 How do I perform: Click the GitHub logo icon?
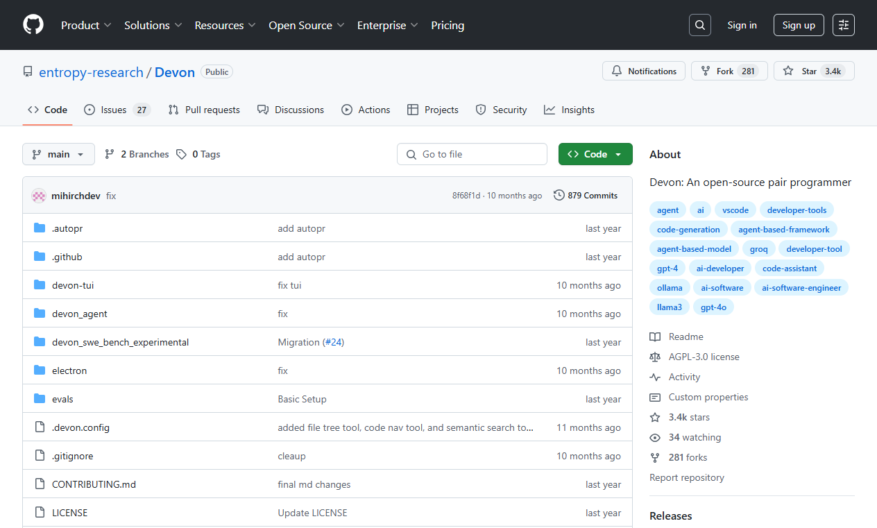[33, 25]
